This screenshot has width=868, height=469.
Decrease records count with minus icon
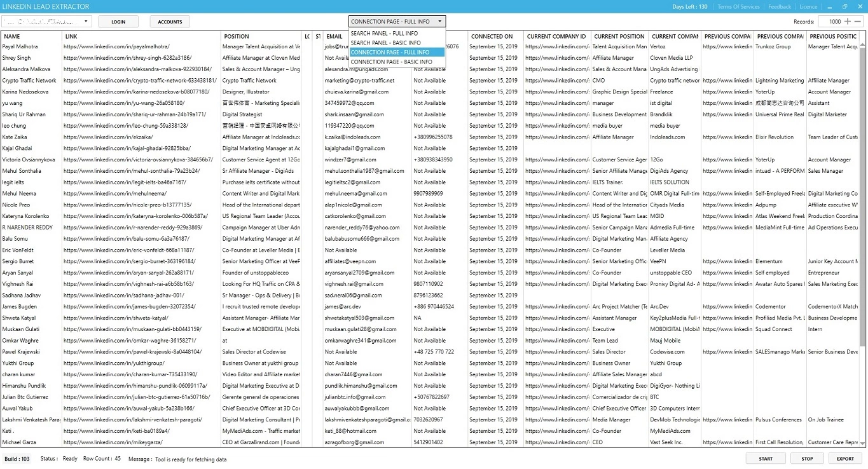[x=857, y=22]
